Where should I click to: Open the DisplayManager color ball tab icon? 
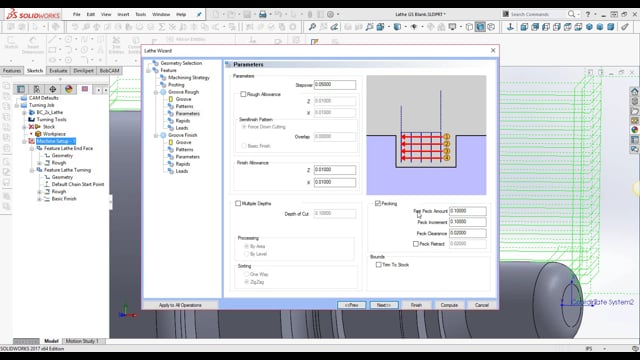pos(69,89)
